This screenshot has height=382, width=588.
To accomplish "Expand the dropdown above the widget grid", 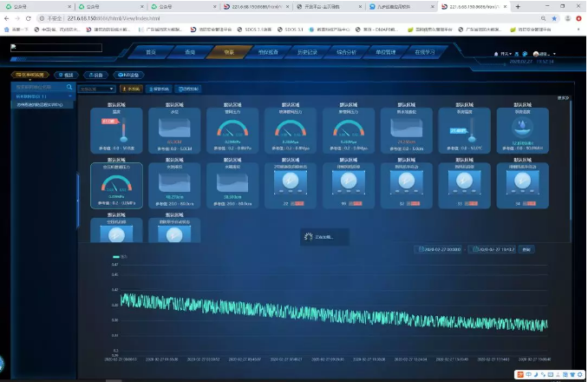I will click(x=96, y=89).
